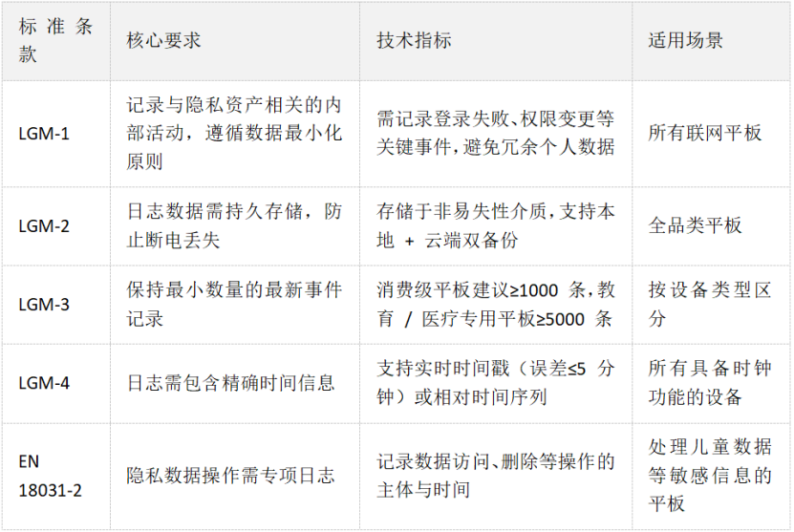Screen dimensions: 794x532
Task: Click the cell '按设备类型区分'
Action: pos(712,305)
